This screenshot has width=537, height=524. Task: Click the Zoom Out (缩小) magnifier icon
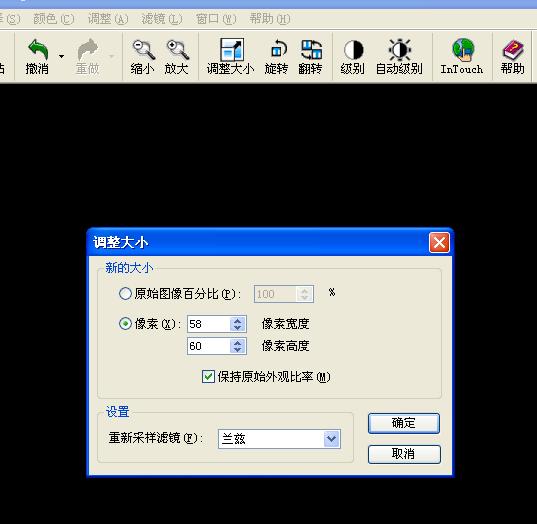143,50
